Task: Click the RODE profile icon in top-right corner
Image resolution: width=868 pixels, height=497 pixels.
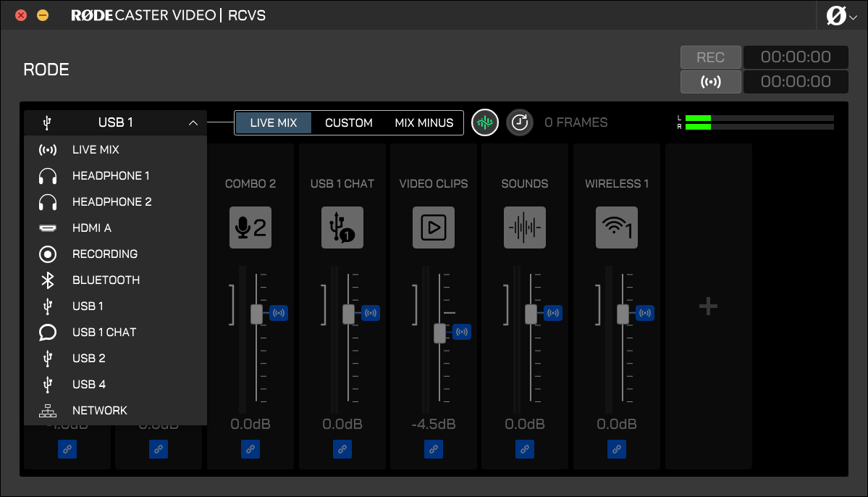Action: click(838, 14)
